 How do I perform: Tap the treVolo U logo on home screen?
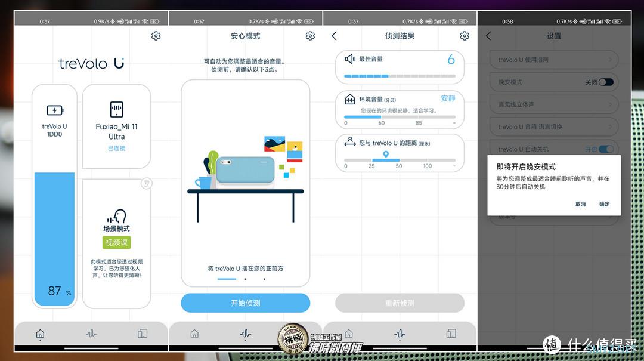tap(91, 63)
